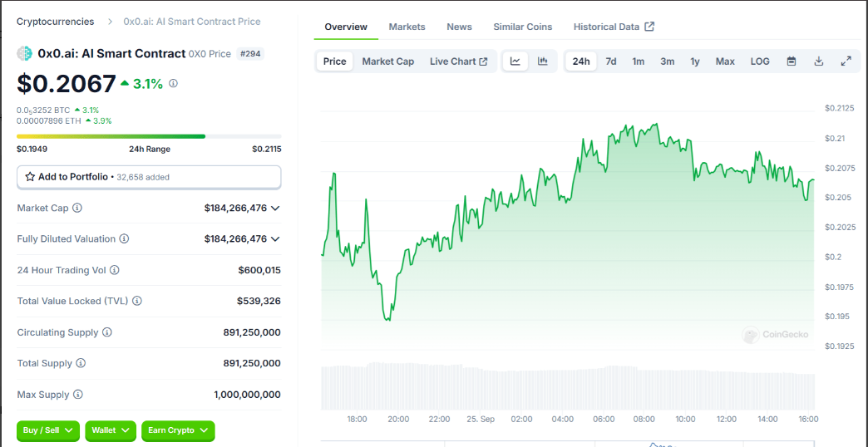Open the Live Chart view

(458, 61)
